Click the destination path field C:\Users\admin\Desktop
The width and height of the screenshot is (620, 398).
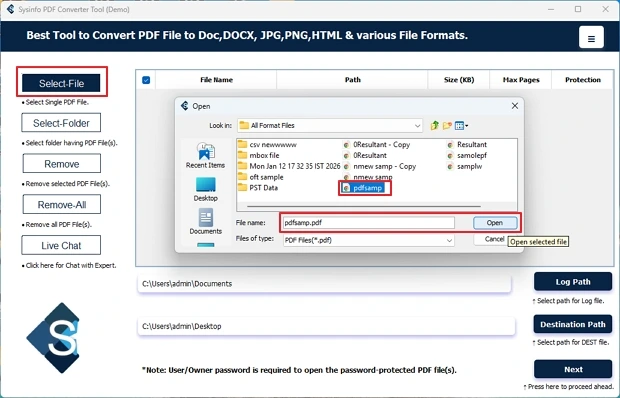(326, 326)
